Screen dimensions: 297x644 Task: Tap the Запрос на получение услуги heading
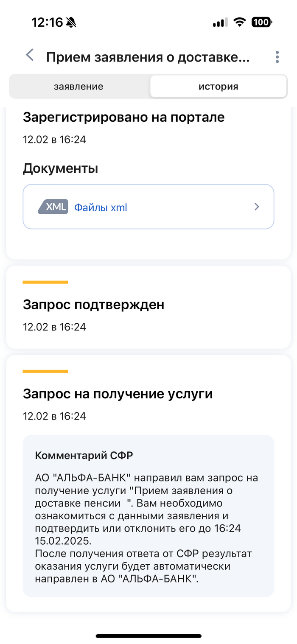point(118,394)
